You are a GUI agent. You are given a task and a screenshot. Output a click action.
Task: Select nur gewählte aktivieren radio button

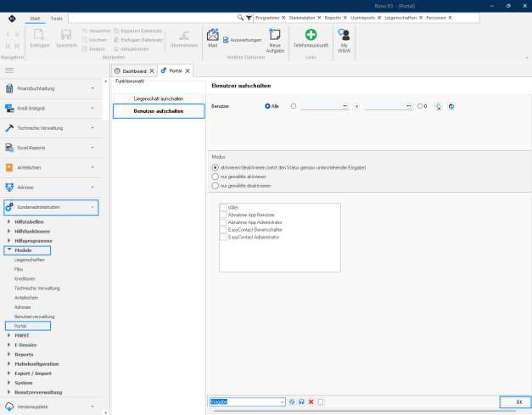[216, 177]
